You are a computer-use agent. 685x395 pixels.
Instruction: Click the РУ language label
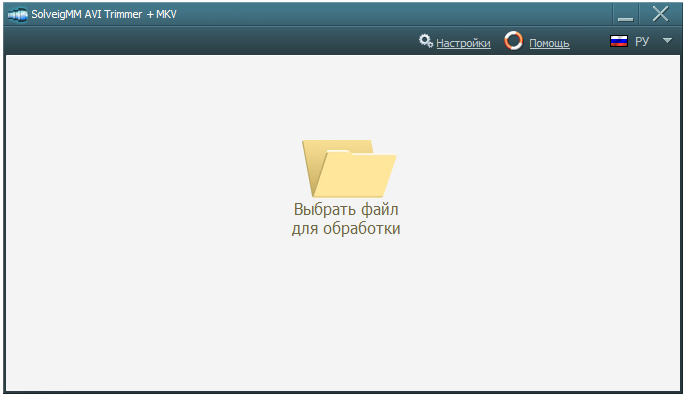tap(642, 42)
